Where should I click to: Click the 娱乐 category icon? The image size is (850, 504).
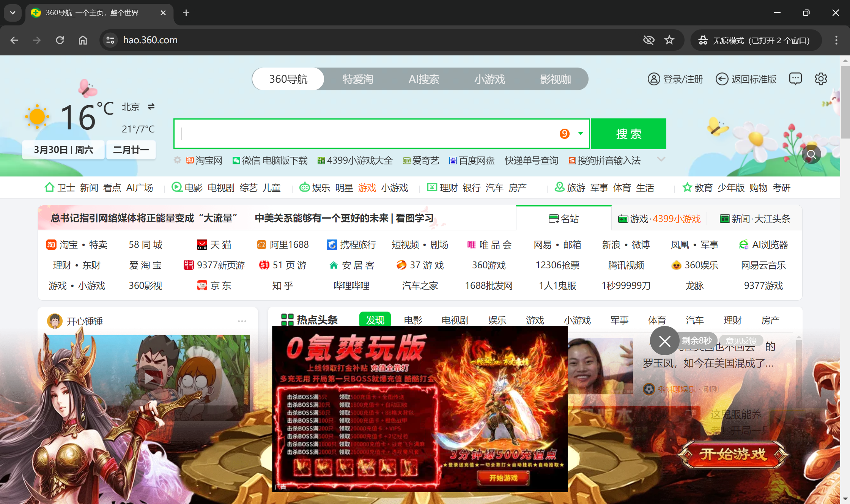(304, 187)
